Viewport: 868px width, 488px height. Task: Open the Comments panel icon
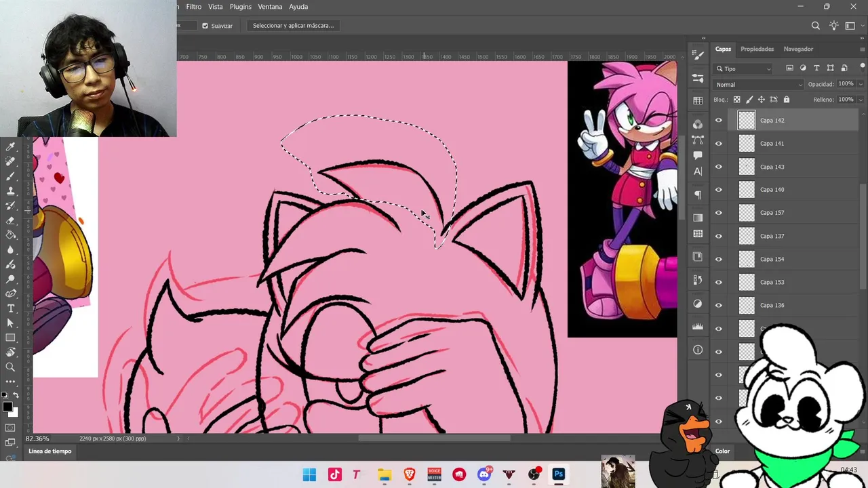698,155
